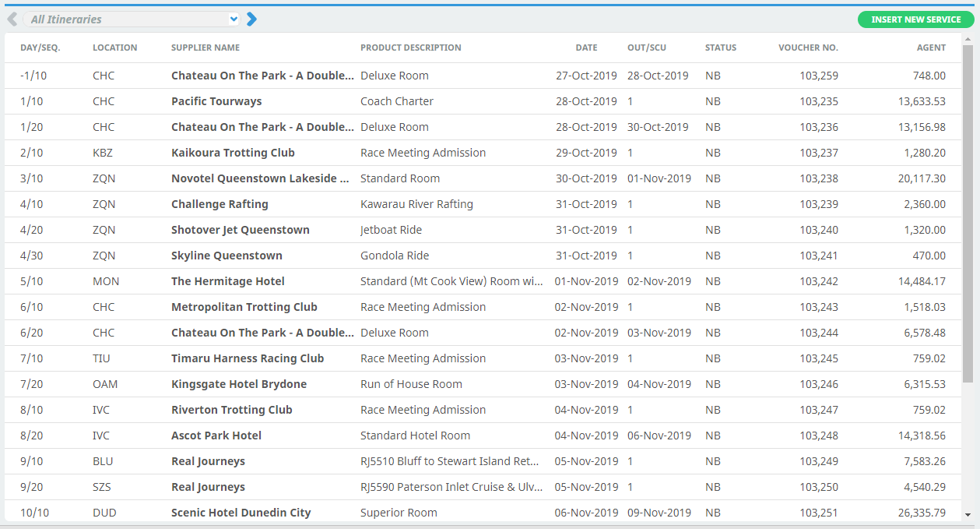This screenshot has width=980, height=529.
Task: Click voucher number 103,251
Action: [819, 513]
